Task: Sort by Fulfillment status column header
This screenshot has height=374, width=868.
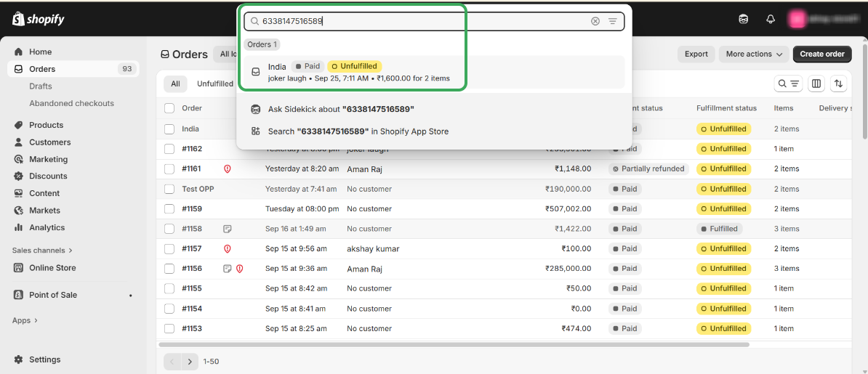Action: (726, 108)
